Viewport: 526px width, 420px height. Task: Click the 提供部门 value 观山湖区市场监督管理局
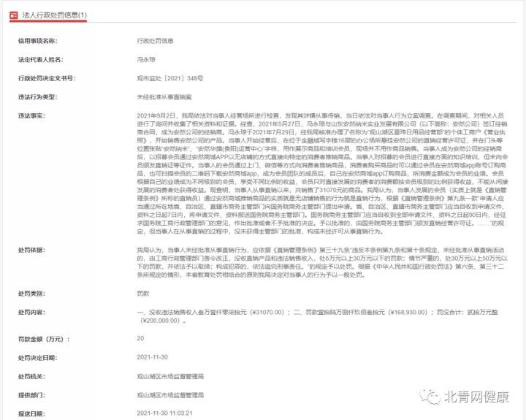tap(170, 395)
